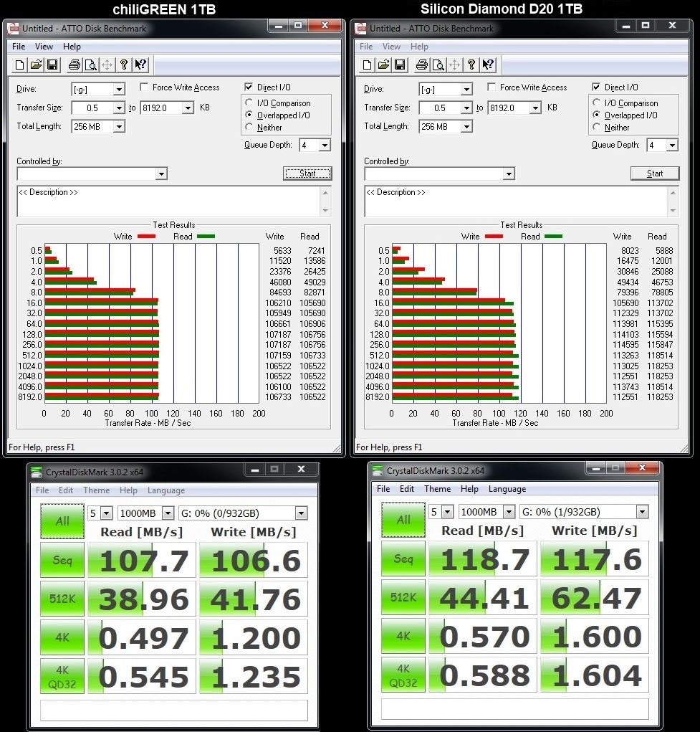
Task: Click Save disk icon in chiliGREEN ATTO toolbar
Action: click(52, 65)
